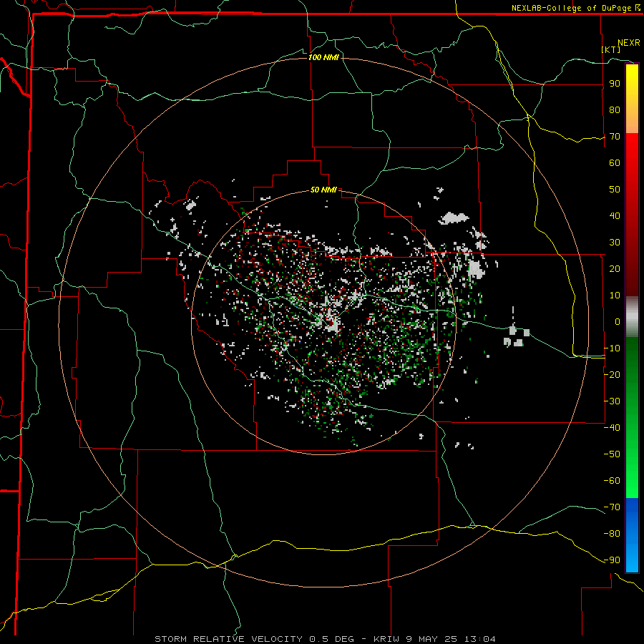Click the NEXR label above color scale

(x=629, y=43)
